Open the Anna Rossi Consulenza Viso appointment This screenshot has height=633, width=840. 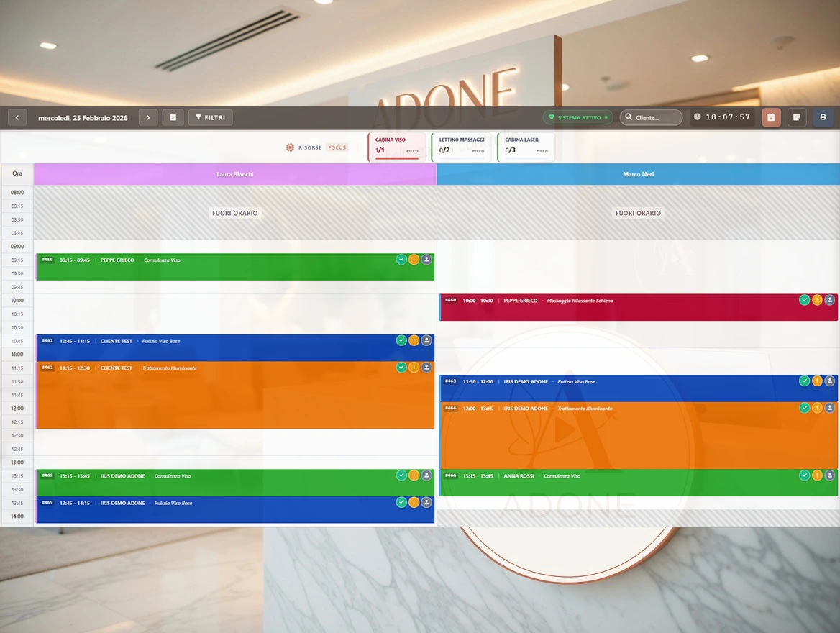[639, 483]
